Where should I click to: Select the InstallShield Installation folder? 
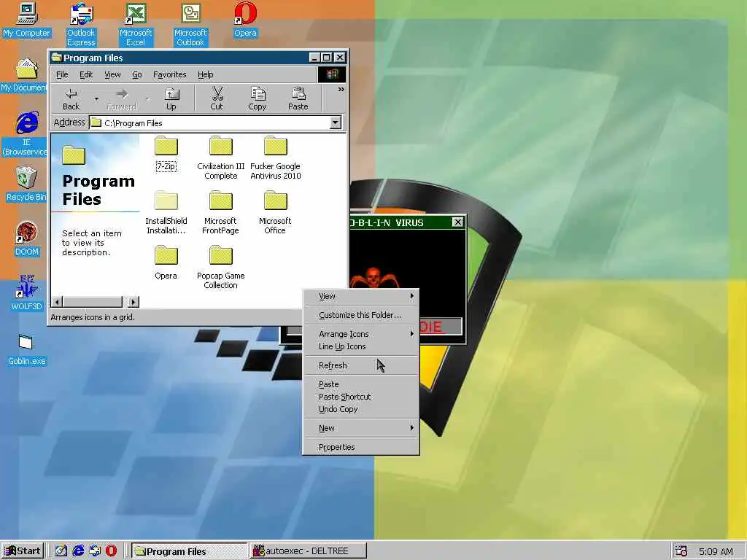166,212
